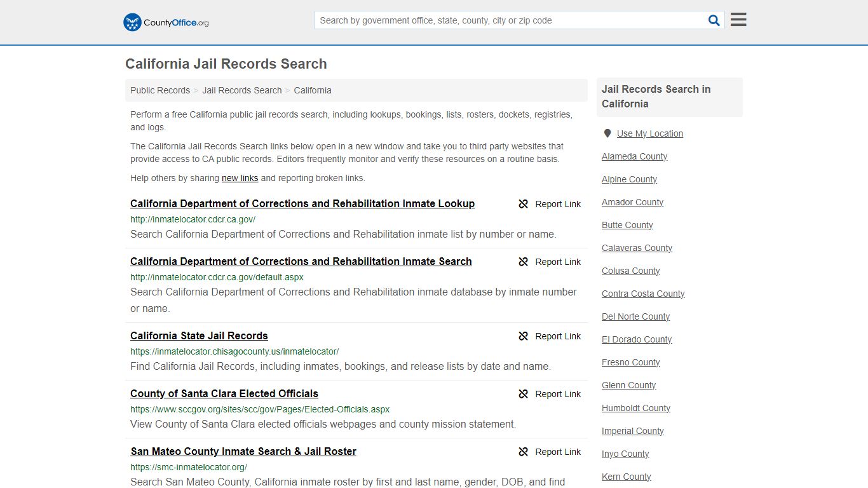Select Colusa County
868x488 pixels.
coord(631,271)
